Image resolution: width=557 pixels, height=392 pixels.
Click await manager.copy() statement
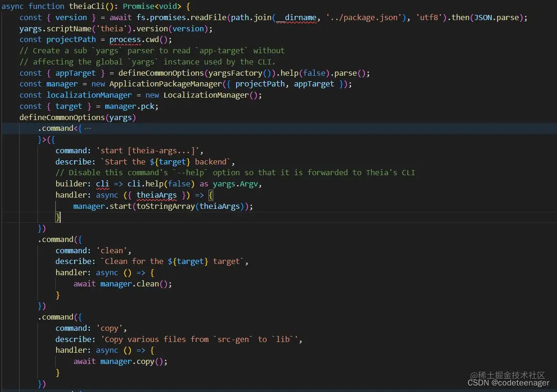120,362
